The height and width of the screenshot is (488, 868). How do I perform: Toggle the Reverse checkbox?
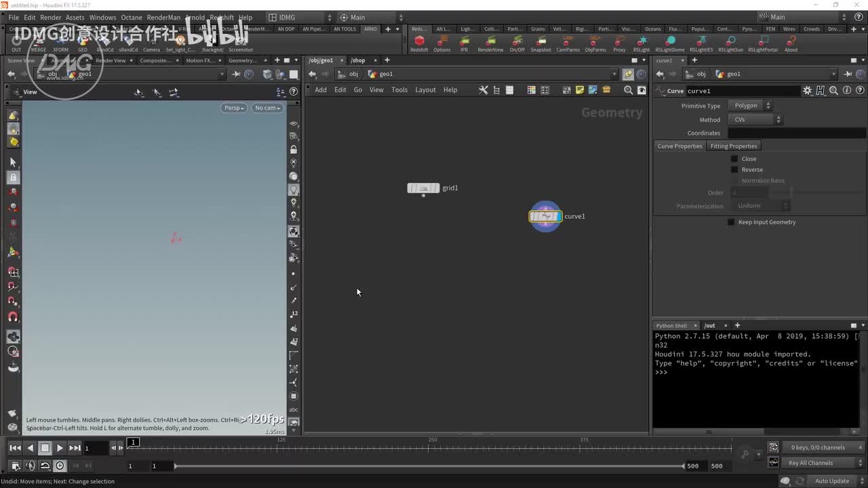pos(734,169)
